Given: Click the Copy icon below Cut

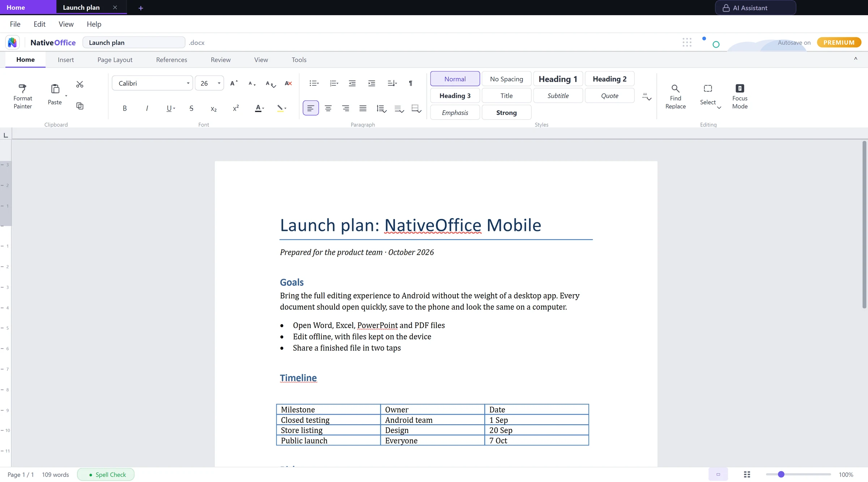Looking at the screenshot, I should point(80,106).
